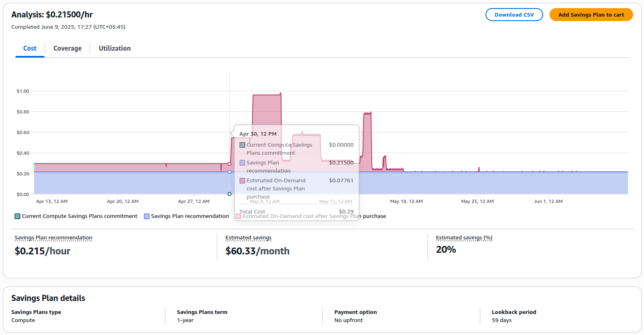Click the Download CSV button
The height and width of the screenshot is (335, 644).
pyautogui.click(x=514, y=15)
